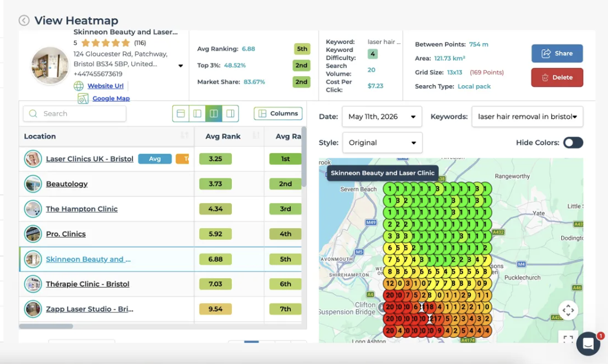Open Thérapie Clinic - Bristol listing link
The width and height of the screenshot is (608, 364).
coord(88,284)
